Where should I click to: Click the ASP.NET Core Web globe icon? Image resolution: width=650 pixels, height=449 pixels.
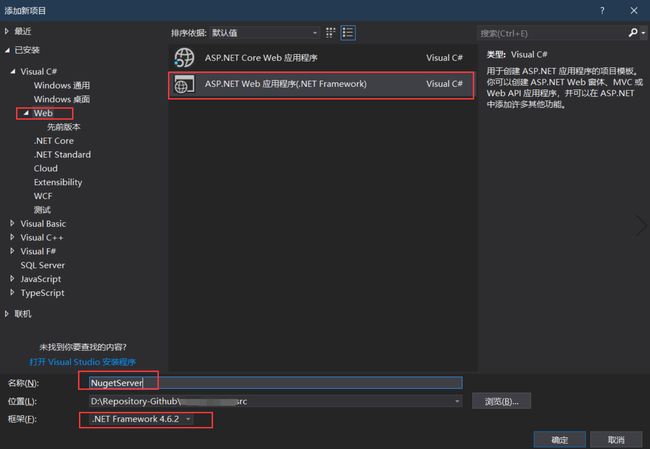tap(184, 58)
